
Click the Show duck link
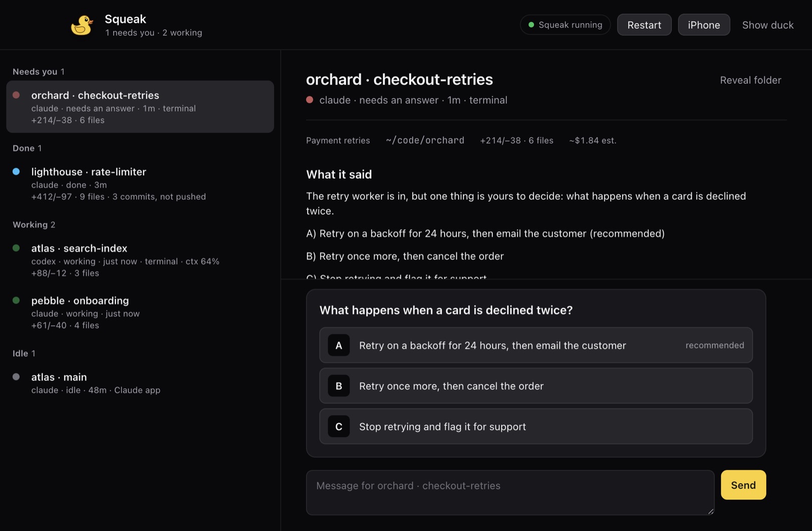768,25
